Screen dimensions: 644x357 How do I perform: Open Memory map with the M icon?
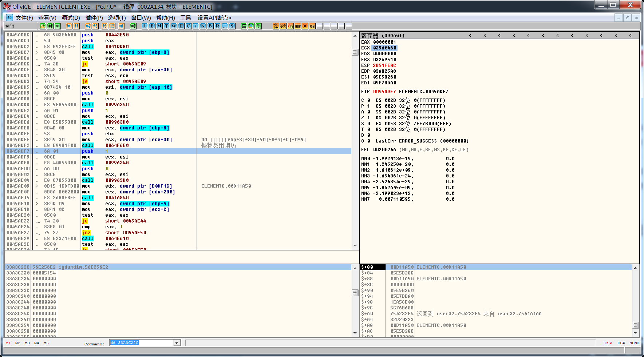tap(159, 26)
